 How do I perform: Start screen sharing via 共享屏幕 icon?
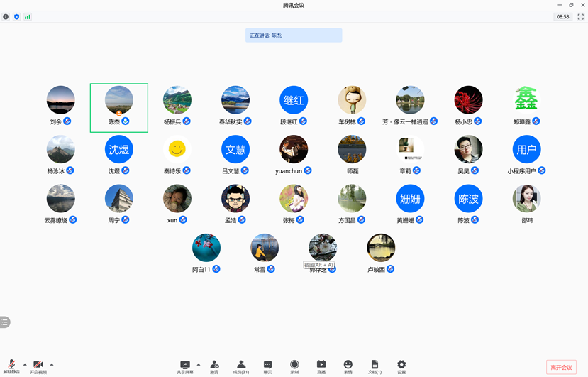click(185, 366)
